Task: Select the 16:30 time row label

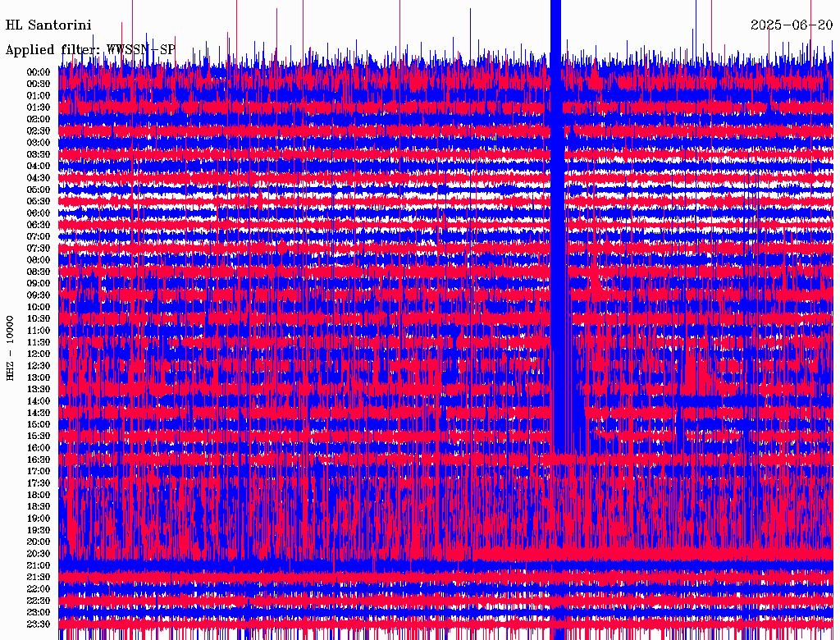Action: (39, 459)
